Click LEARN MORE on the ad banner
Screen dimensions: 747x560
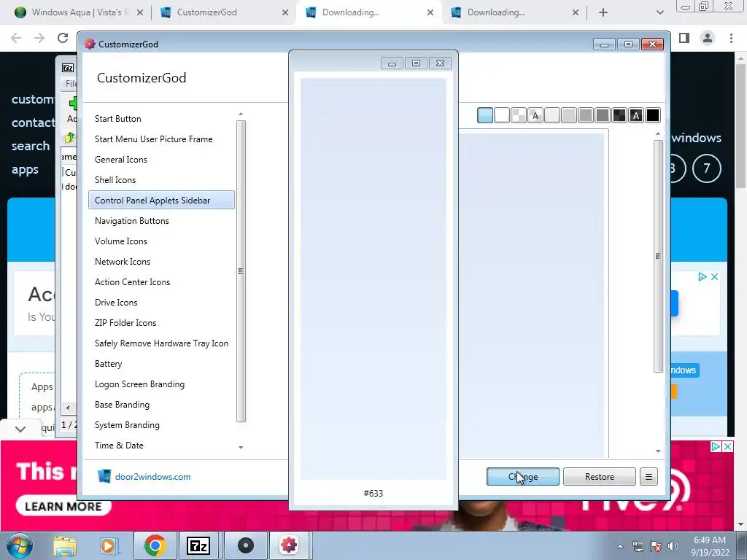point(63,506)
